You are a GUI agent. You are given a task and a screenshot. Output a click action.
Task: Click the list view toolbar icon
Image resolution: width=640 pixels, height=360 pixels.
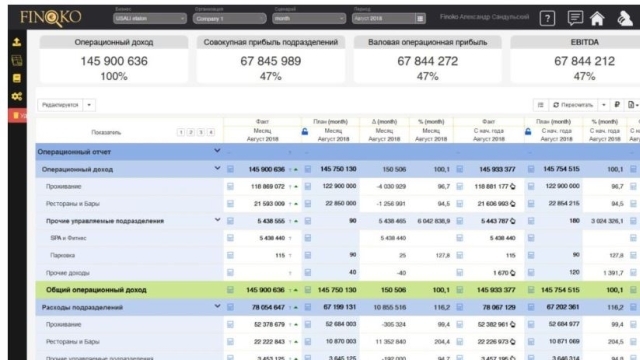[540, 105]
